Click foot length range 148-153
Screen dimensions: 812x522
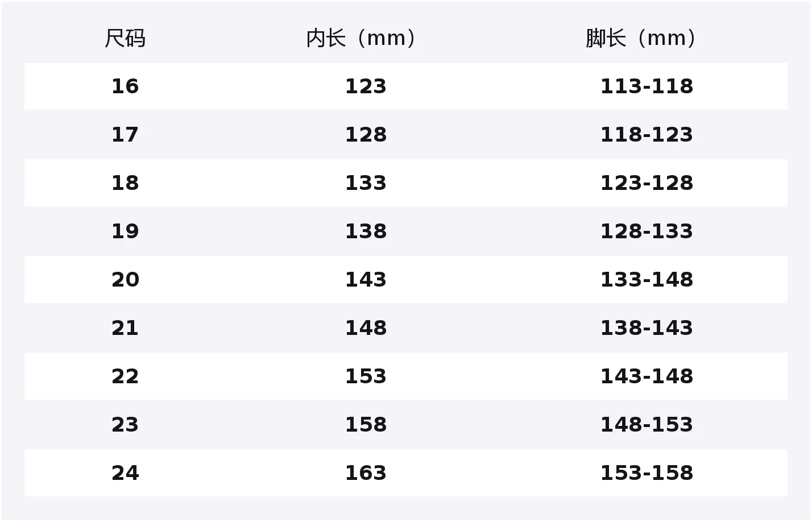pyautogui.click(x=647, y=425)
